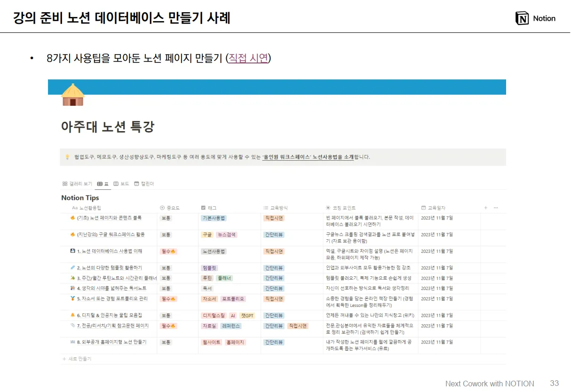The image size is (571, 392).
Task: Click icon of 외부공개 홈페이지형 노션 row
Action: pos(73,342)
